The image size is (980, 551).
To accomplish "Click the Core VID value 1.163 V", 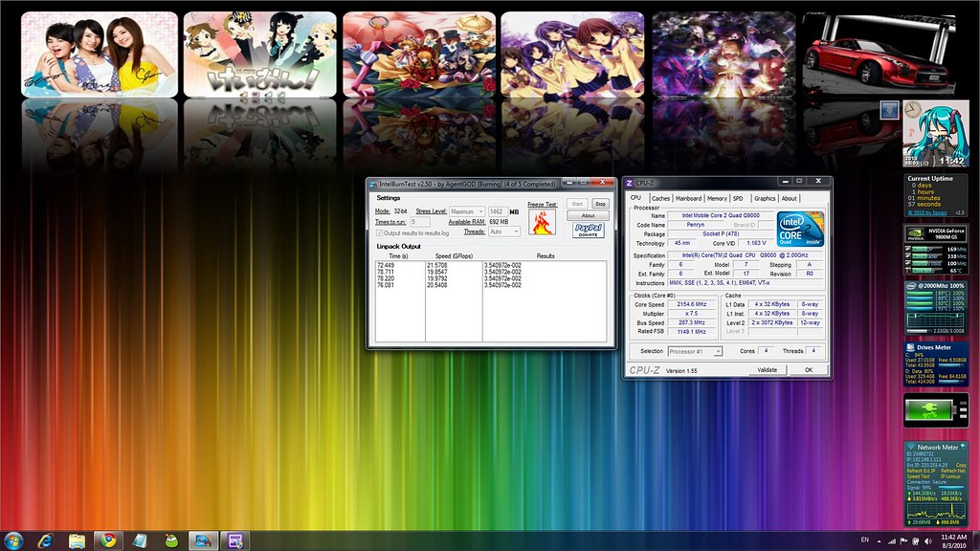I will 756,243.
